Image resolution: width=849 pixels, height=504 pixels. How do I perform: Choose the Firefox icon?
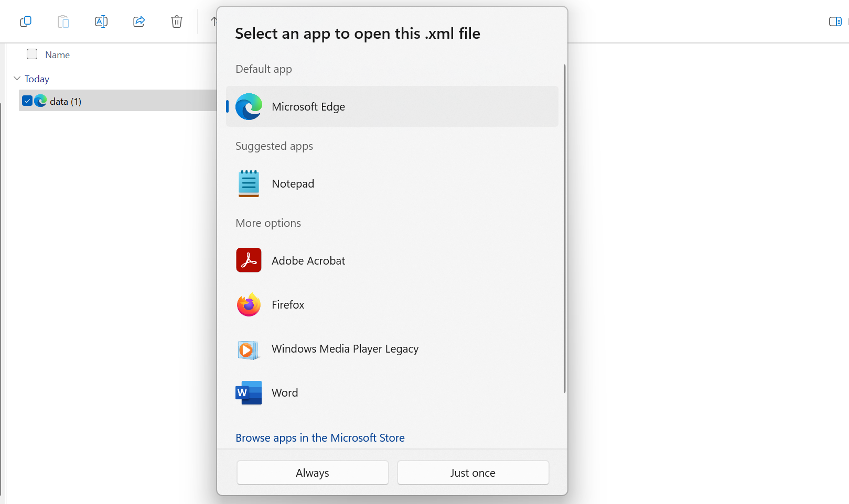click(249, 304)
